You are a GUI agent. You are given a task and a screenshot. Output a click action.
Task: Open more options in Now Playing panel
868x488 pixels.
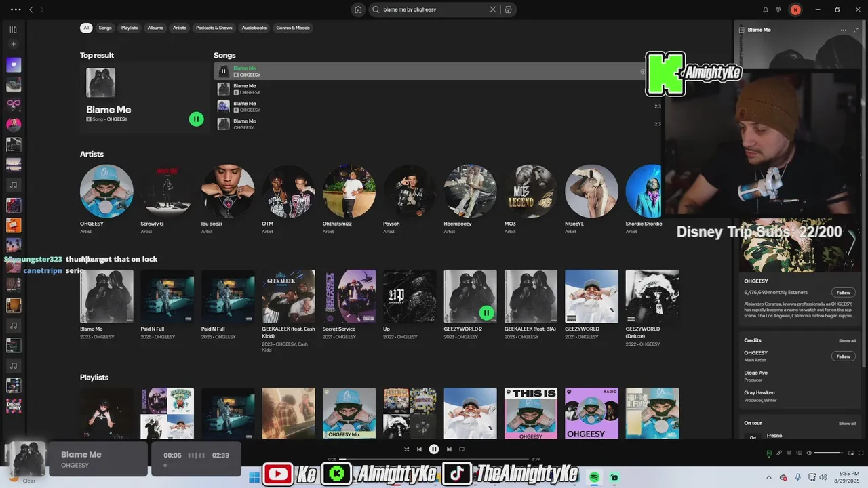coord(844,30)
